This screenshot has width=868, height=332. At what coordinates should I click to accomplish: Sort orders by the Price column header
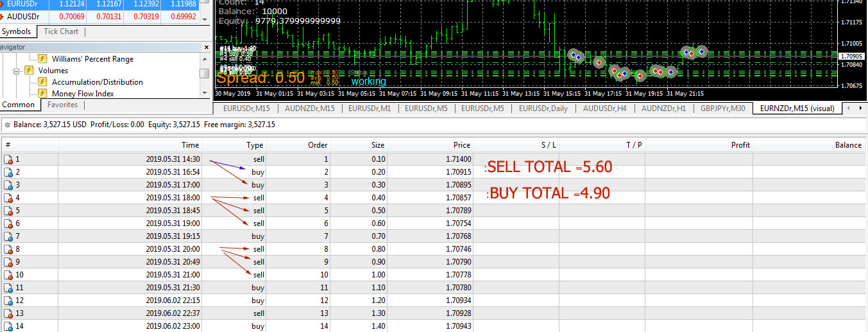(x=431, y=145)
